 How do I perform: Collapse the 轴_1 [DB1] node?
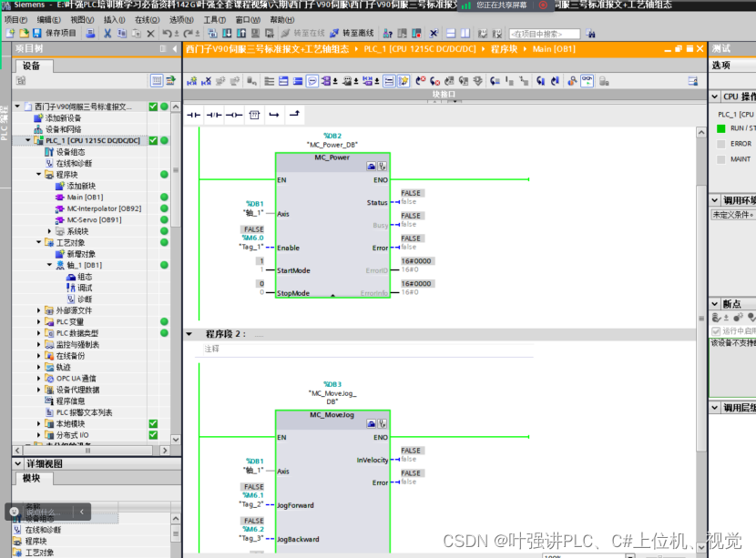pyautogui.click(x=49, y=265)
